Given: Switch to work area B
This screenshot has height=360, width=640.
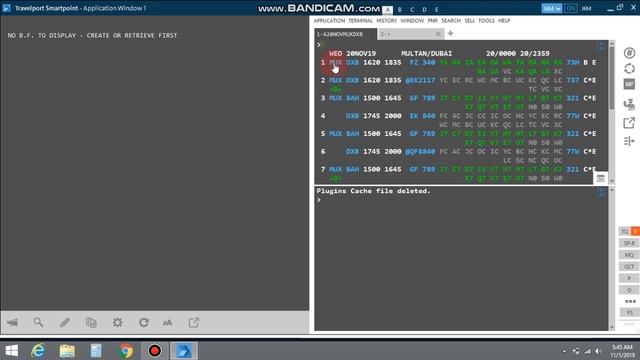Looking at the screenshot, I should 400,10.
